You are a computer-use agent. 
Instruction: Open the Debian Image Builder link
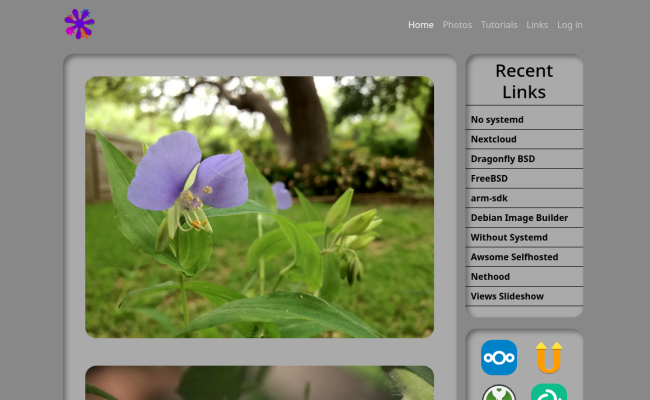pyautogui.click(x=519, y=218)
